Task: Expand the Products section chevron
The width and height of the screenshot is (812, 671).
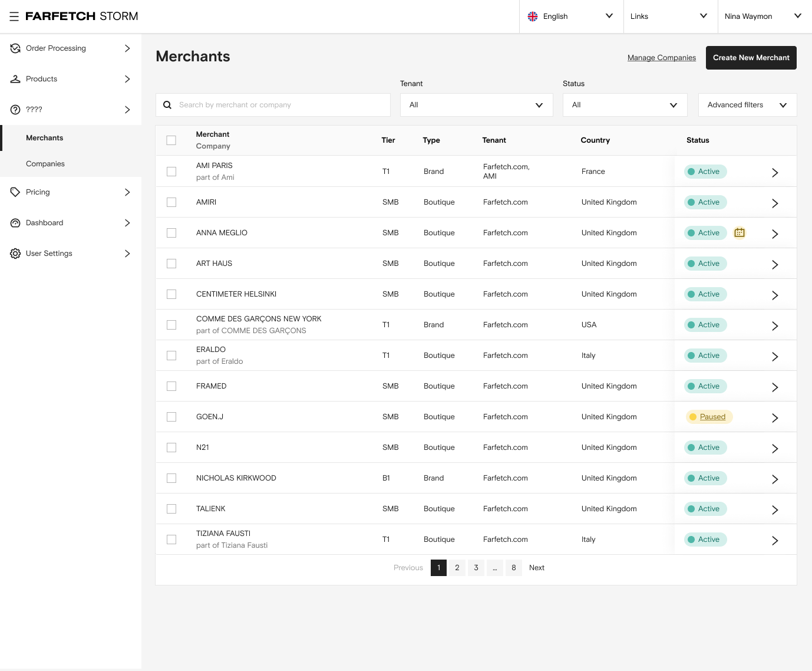Action: tap(127, 79)
